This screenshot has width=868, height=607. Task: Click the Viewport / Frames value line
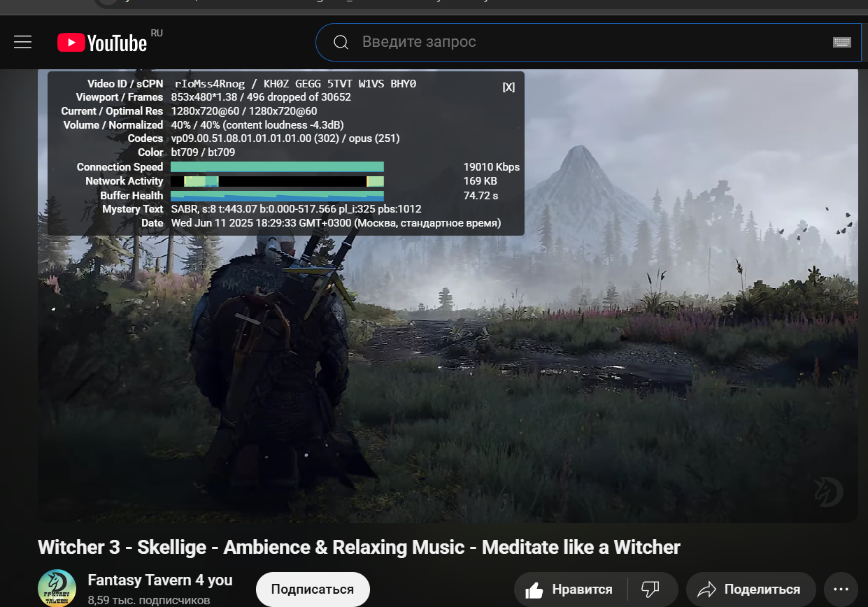[261, 97]
